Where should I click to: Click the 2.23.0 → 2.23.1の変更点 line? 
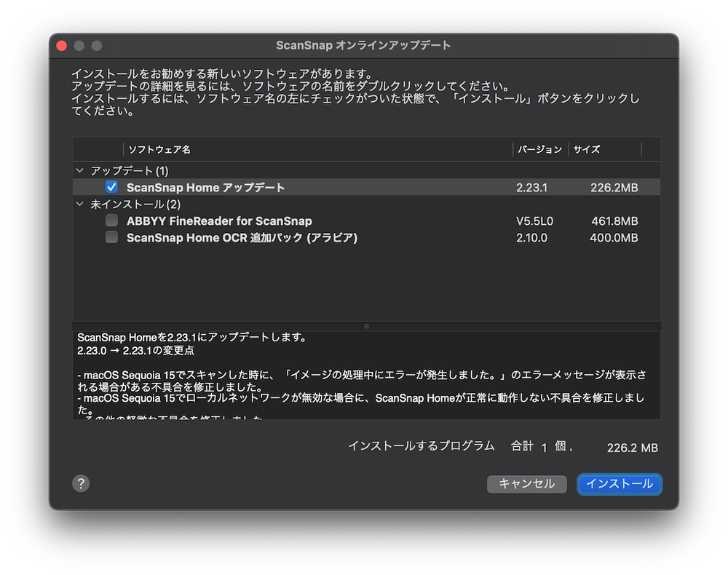pyautogui.click(x=135, y=350)
